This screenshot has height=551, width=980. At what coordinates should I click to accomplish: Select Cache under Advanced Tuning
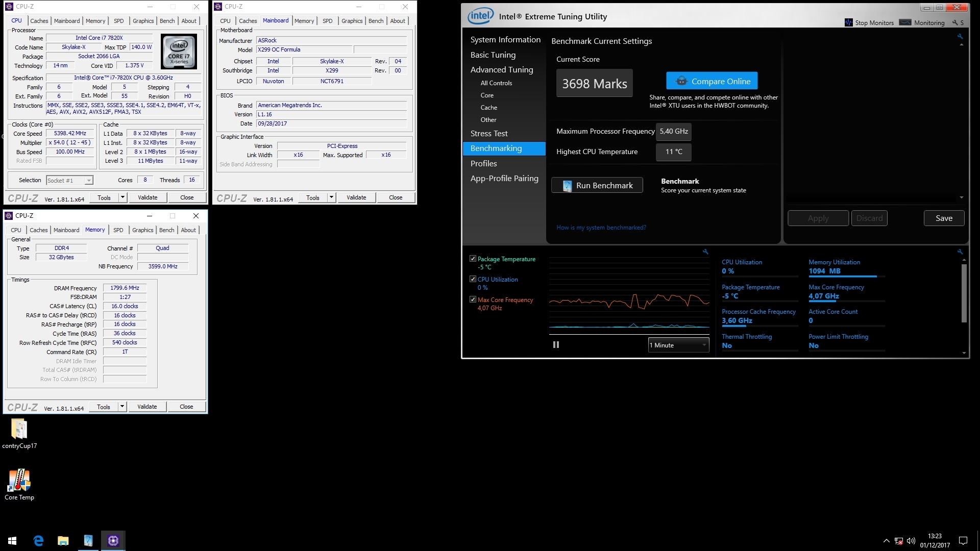coord(488,107)
